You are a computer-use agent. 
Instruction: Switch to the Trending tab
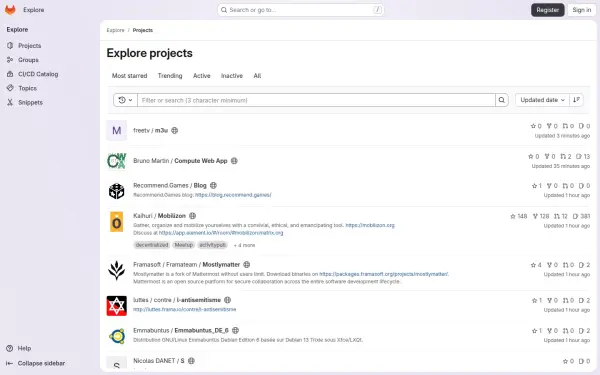170,76
